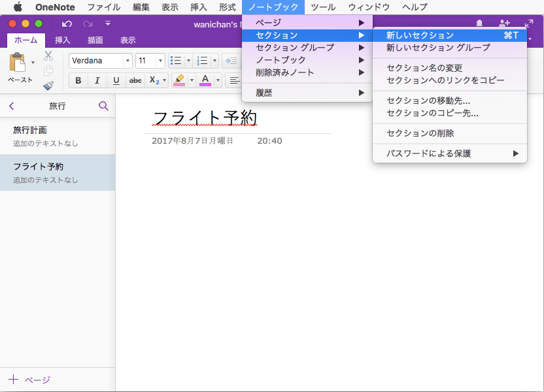Apply the text highlight color
The width and height of the screenshot is (544, 392).
click(x=179, y=80)
